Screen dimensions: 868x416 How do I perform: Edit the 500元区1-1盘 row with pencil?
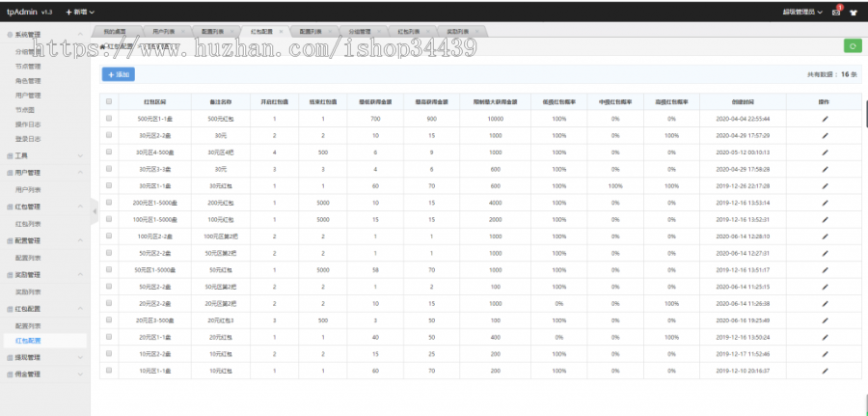pos(825,118)
